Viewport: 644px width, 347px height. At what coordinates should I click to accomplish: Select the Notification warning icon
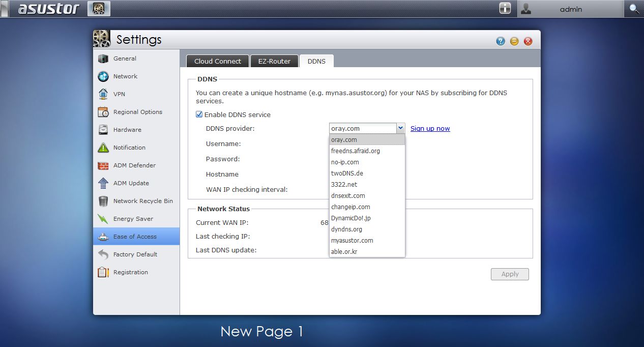[x=103, y=148]
